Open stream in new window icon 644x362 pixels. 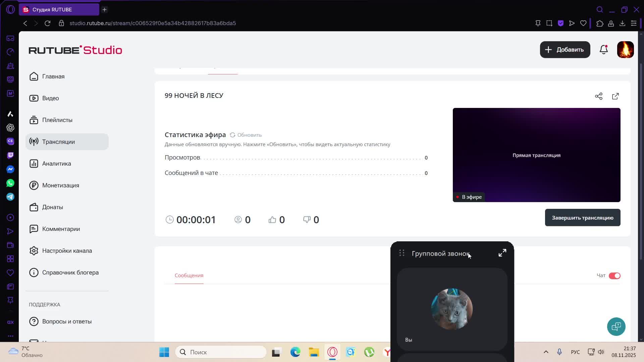615,96
